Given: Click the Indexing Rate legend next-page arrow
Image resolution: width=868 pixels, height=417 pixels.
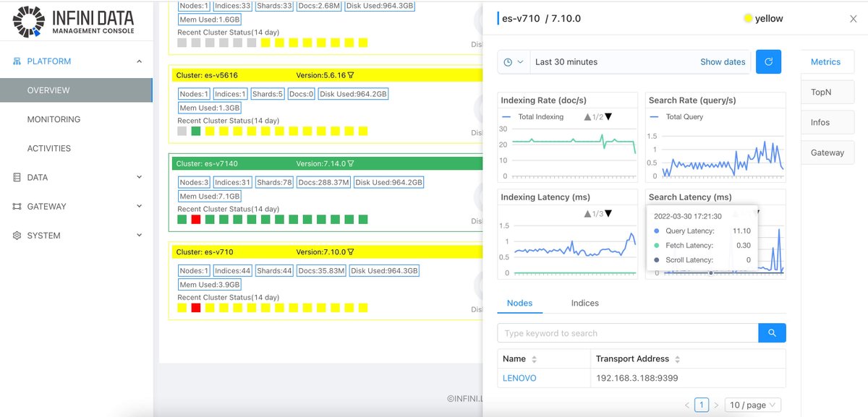Looking at the screenshot, I should pyautogui.click(x=608, y=116).
